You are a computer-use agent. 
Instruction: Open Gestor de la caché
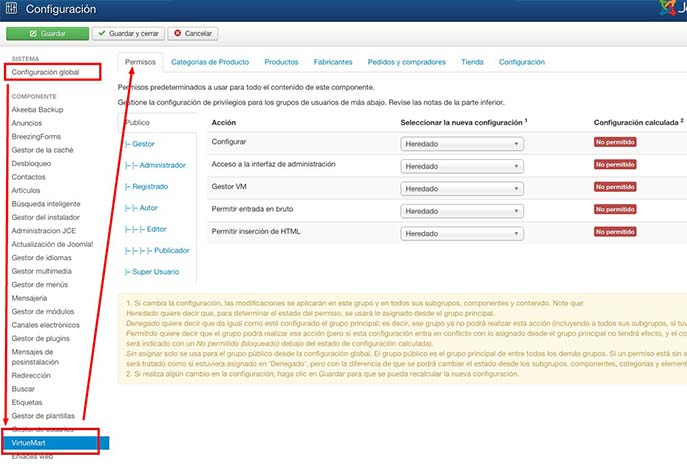42,150
